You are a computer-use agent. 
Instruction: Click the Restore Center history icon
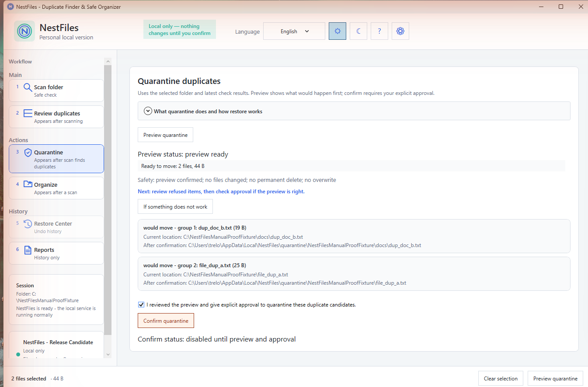(28, 223)
